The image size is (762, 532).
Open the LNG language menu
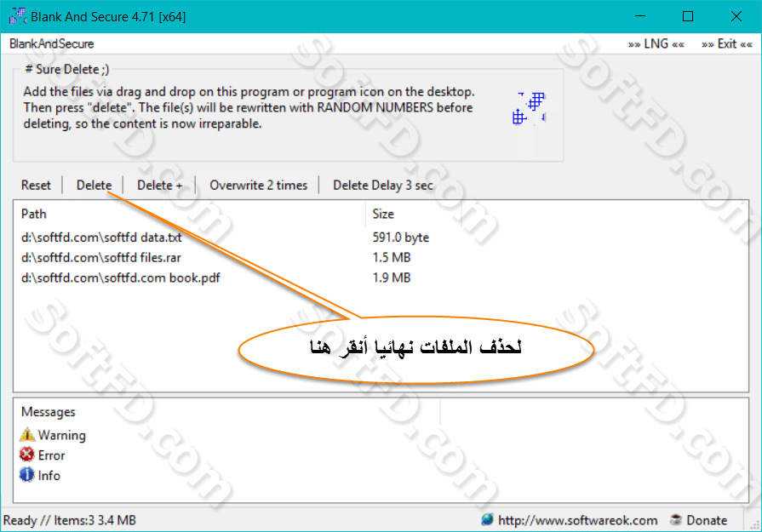[656, 43]
